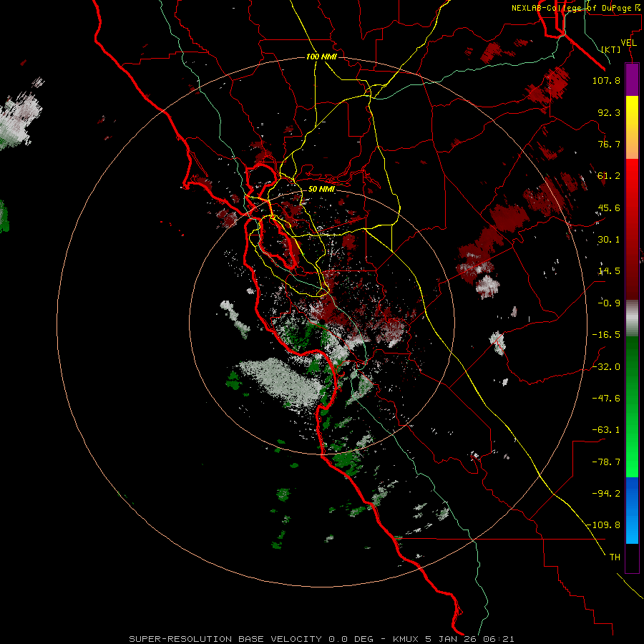Click the -109.8 velocity scale value
Image resolution: width=644 pixels, height=644 pixels.
[603, 525]
